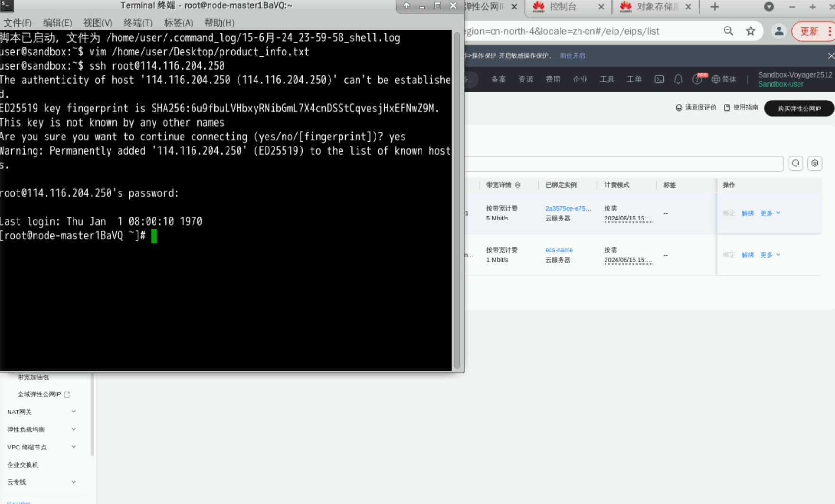Open the 使用指南 guide link

[x=741, y=108]
